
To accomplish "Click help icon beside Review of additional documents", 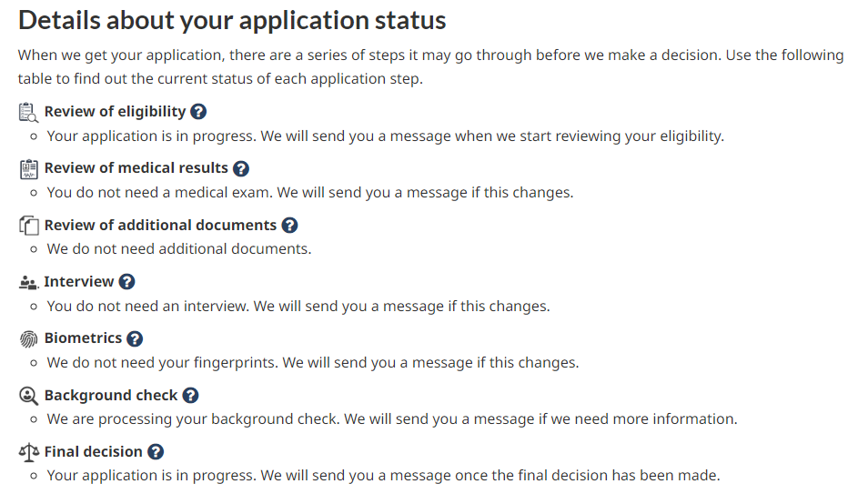I will [289, 226].
